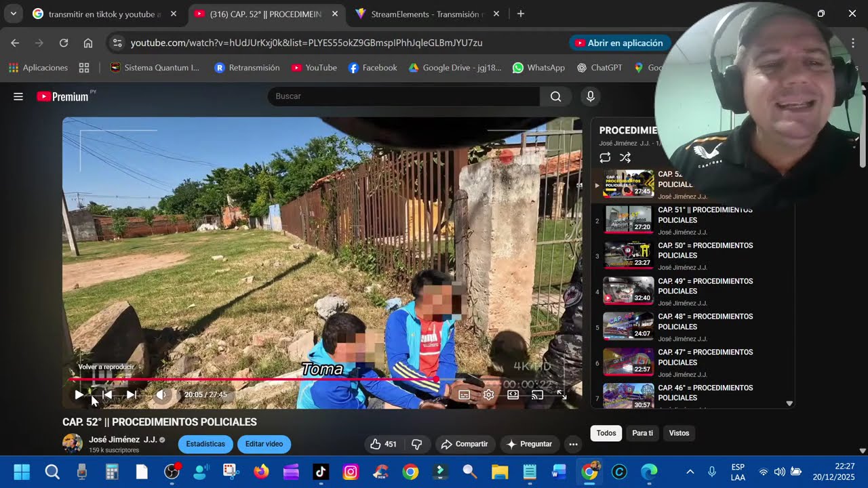Viewport: 868px width, 488px height.
Task: Open CAP. 47° playlist entry title
Action: click(705, 357)
